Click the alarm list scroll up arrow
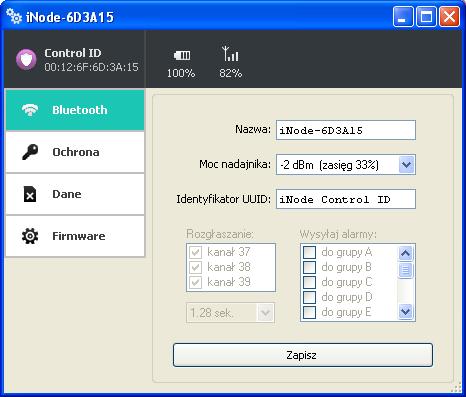The height and width of the screenshot is (397, 466). [x=406, y=254]
